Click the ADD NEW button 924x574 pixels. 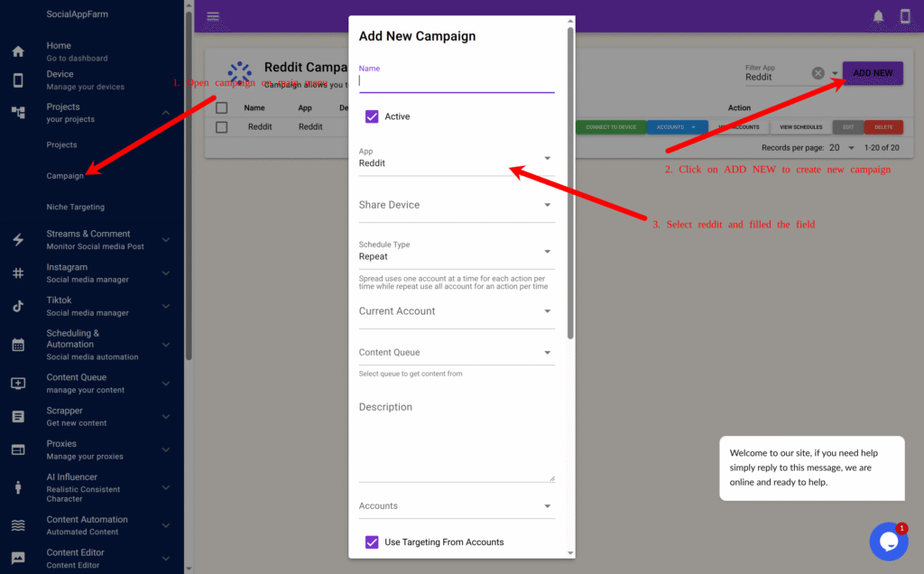(x=873, y=73)
